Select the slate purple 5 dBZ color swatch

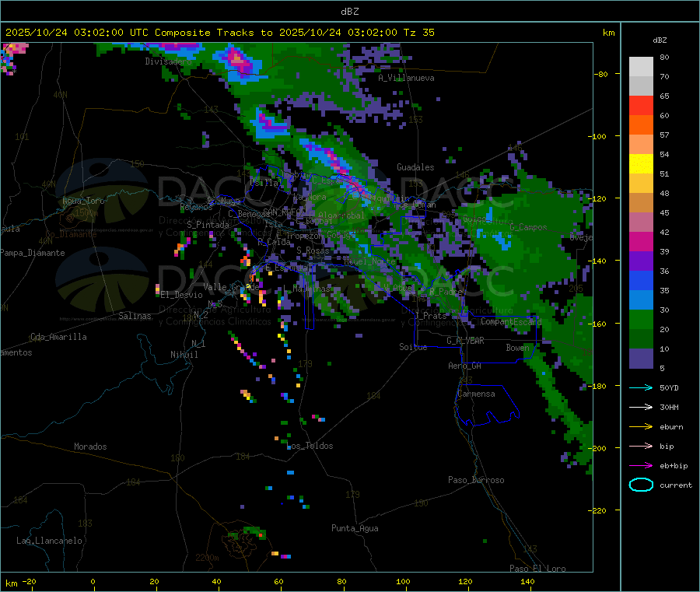click(641, 359)
